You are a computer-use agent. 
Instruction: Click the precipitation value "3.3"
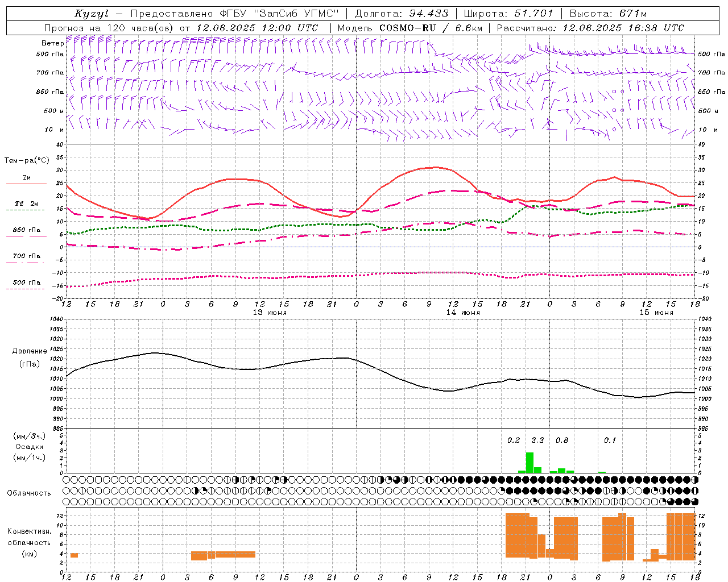point(537,440)
